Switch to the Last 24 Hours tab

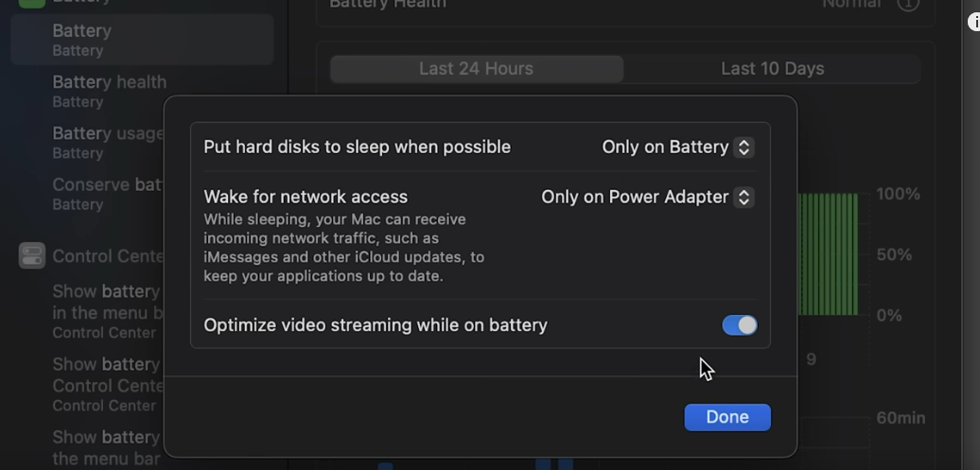(x=476, y=69)
